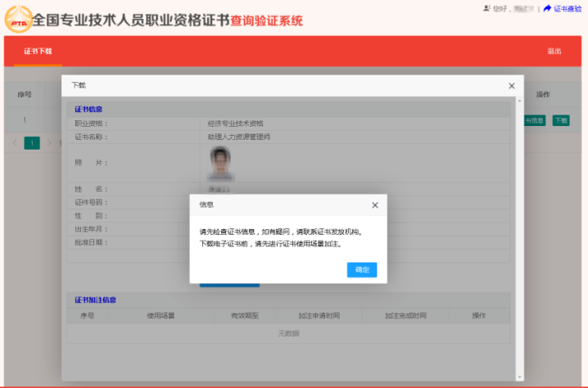Click the 证书查验 arrow icon

(x=547, y=8)
